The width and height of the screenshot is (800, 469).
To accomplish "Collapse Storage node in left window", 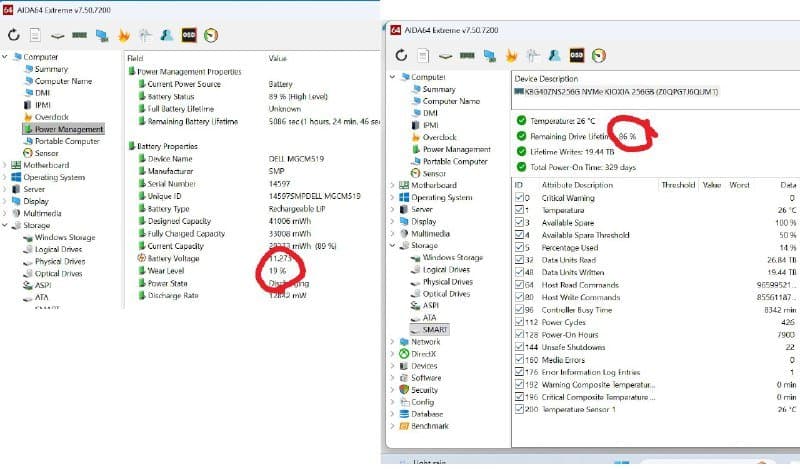I will coord(5,225).
